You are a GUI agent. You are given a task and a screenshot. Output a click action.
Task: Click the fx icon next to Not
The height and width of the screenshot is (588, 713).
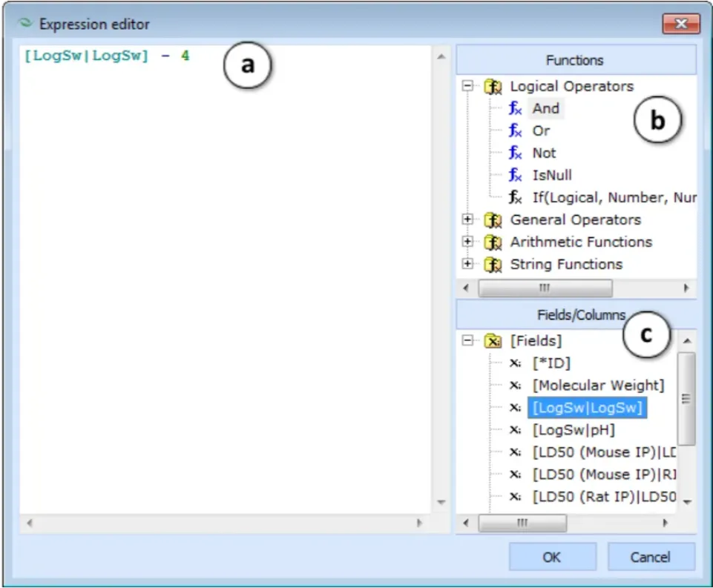(x=515, y=153)
